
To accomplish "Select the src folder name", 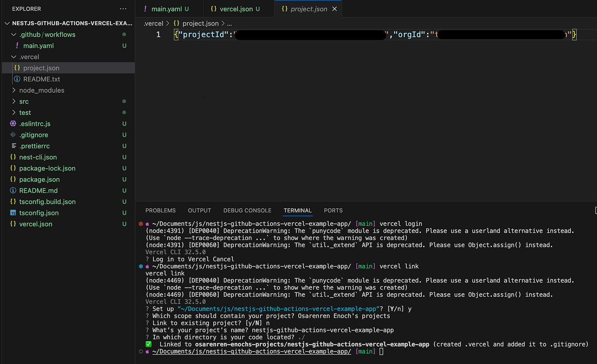I will 24,101.
